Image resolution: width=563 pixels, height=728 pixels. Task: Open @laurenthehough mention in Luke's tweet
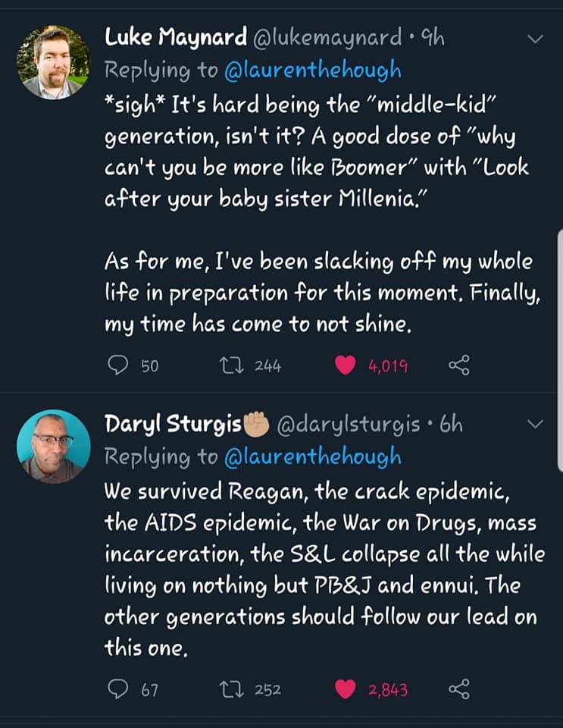pos(312,70)
